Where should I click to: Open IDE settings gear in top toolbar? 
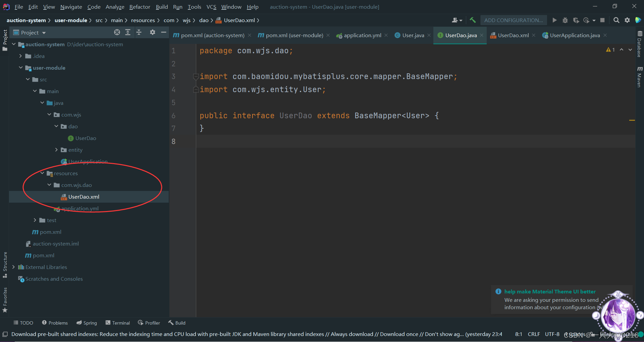627,20
